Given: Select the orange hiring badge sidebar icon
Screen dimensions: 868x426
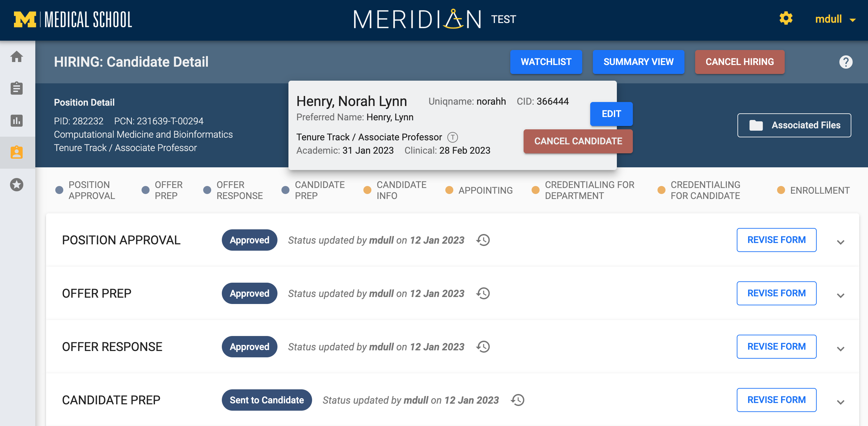Looking at the screenshot, I should coord(17,152).
